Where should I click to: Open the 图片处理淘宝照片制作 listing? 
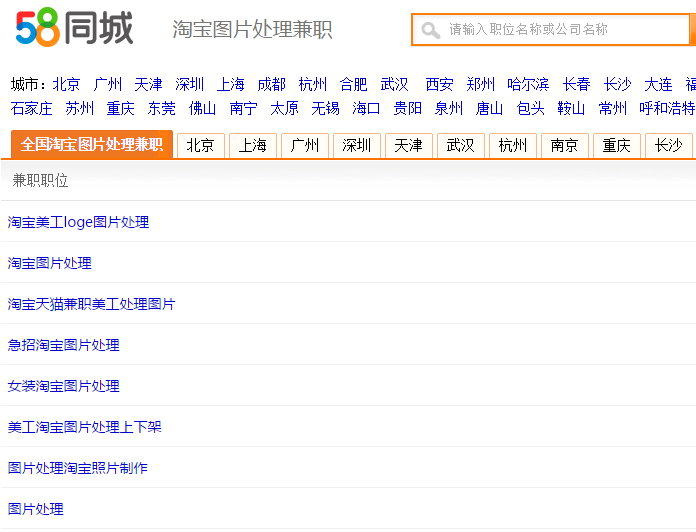[x=77, y=468]
